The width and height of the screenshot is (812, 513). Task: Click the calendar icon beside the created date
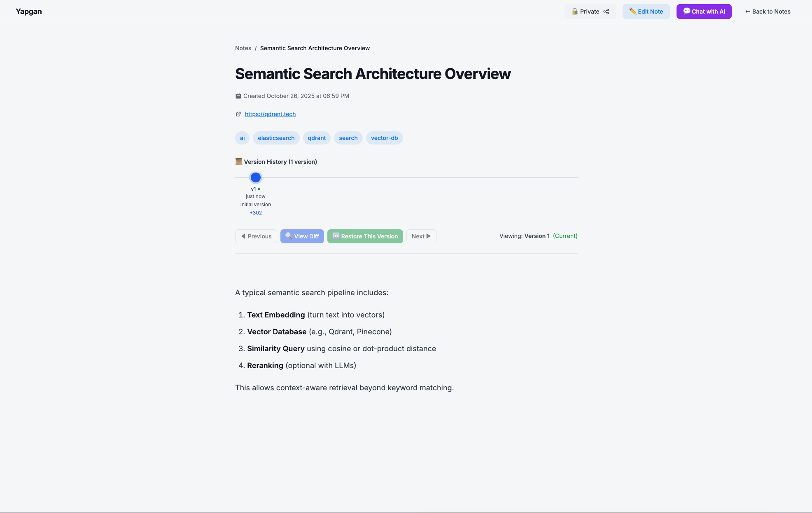(x=238, y=96)
